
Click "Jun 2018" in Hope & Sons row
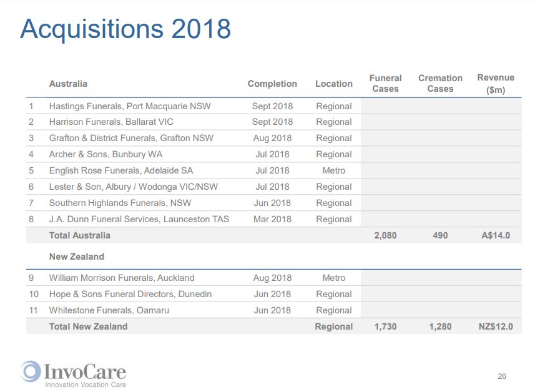(x=272, y=294)
